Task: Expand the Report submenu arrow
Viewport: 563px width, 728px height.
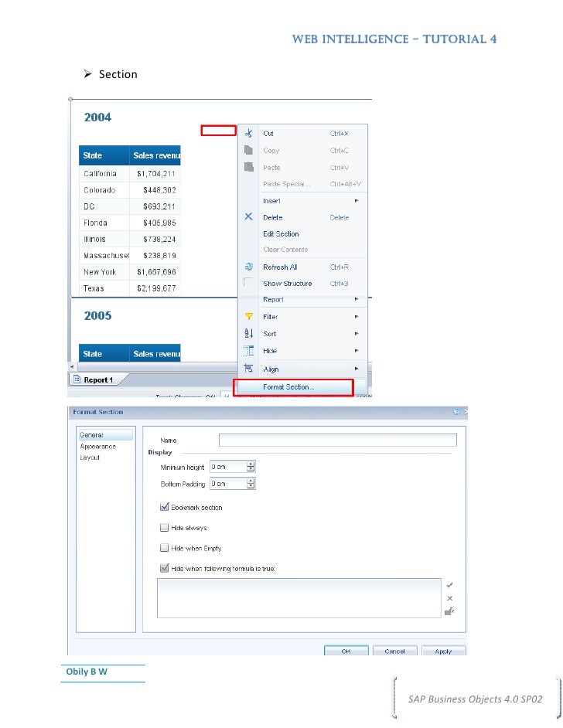Action: pyautogui.click(x=357, y=299)
